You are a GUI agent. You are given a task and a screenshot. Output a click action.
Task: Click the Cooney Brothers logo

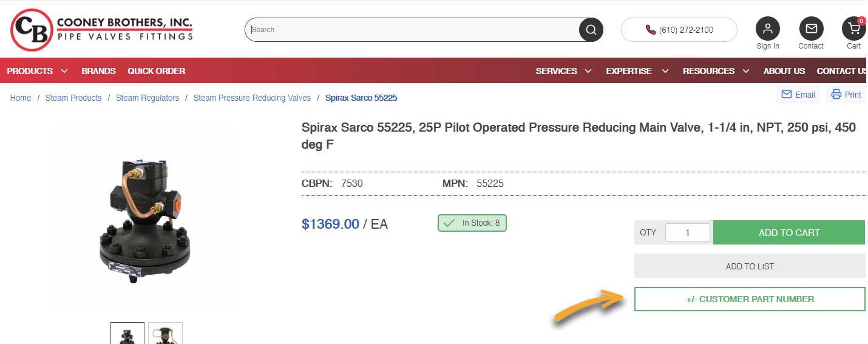pyautogui.click(x=101, y=30)
